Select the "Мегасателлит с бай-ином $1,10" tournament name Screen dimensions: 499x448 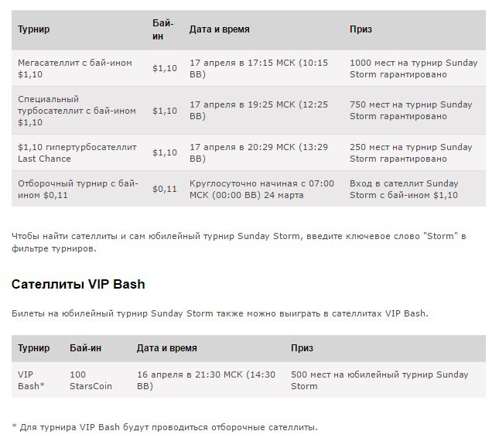coord(74,68)
